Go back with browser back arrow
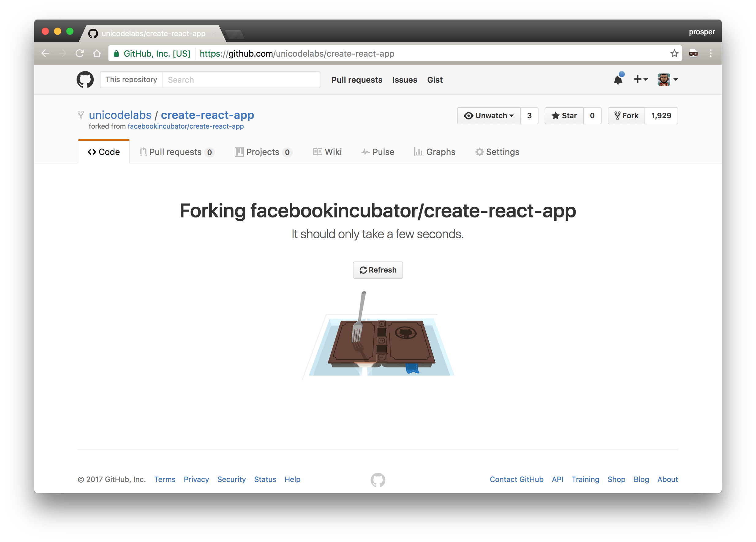This screenshot has width=756, height=542. point(46,53)
